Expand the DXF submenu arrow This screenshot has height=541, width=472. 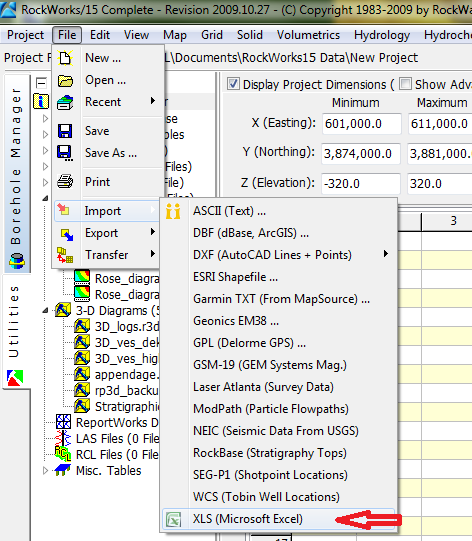[x=386, y=254]
